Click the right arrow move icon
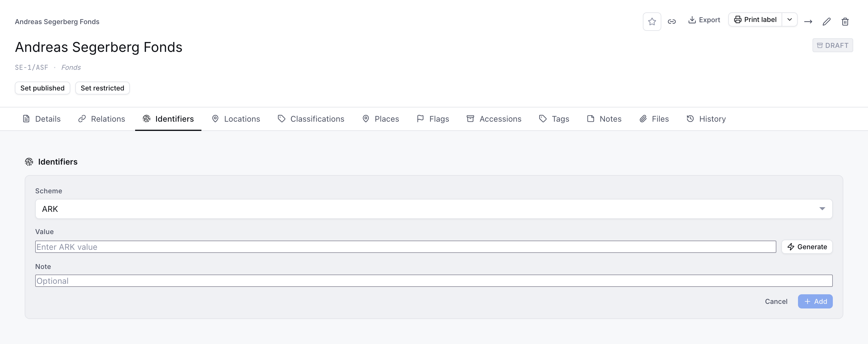Image resolution: width=868 pixels, height=344 pixels. (x=808, y=22)
